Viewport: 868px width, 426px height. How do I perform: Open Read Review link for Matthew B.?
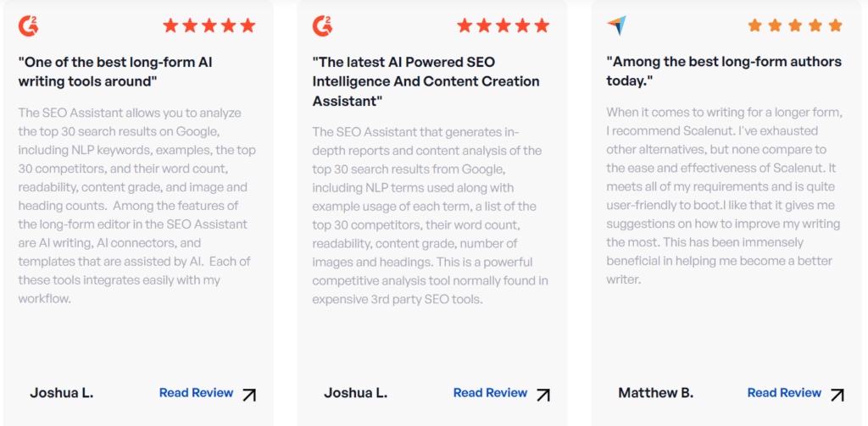pyautogui.click(x=784, y=393)
